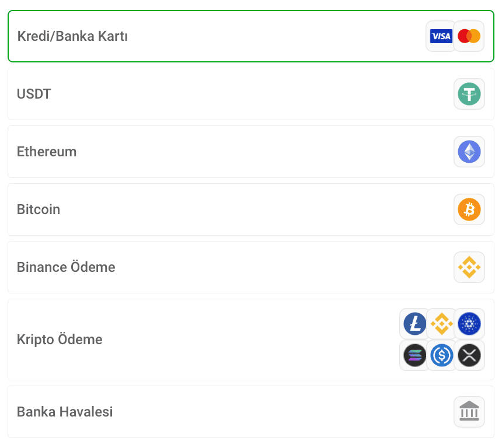This screenshot has width=502, height=448.
Task: Click the Ethereum diamond icon
Action: coord(469,152)
